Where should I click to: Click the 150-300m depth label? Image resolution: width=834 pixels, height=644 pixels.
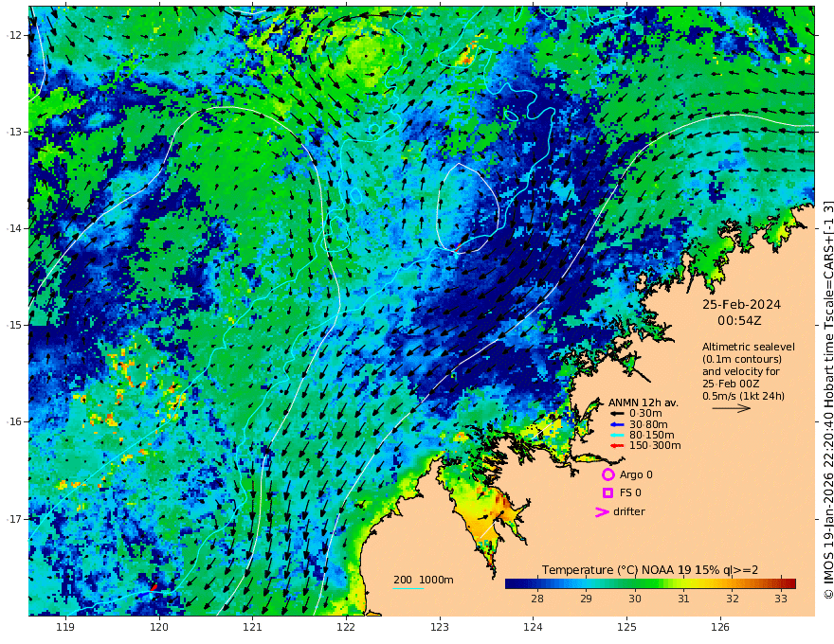point(655,445)
